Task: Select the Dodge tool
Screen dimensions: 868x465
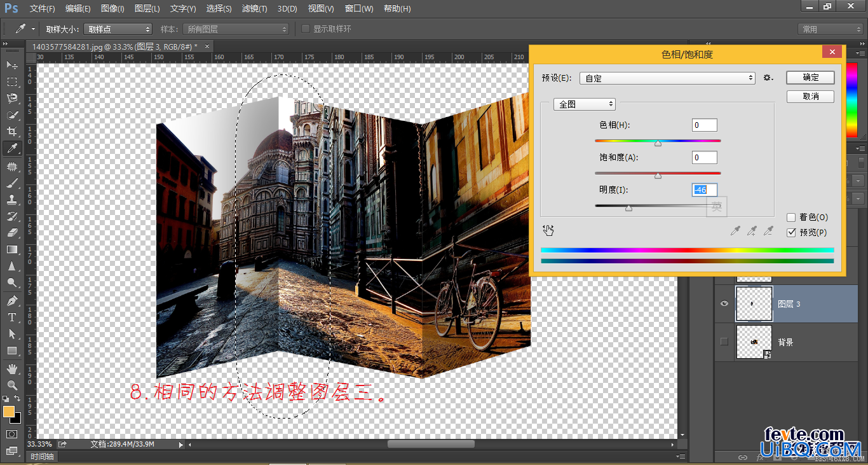Action: pos(11,282)
